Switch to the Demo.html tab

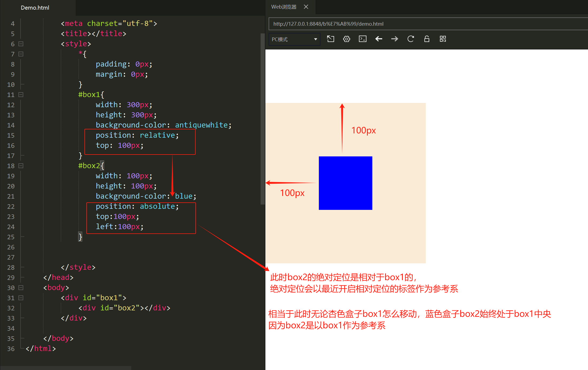pos(35,7)
